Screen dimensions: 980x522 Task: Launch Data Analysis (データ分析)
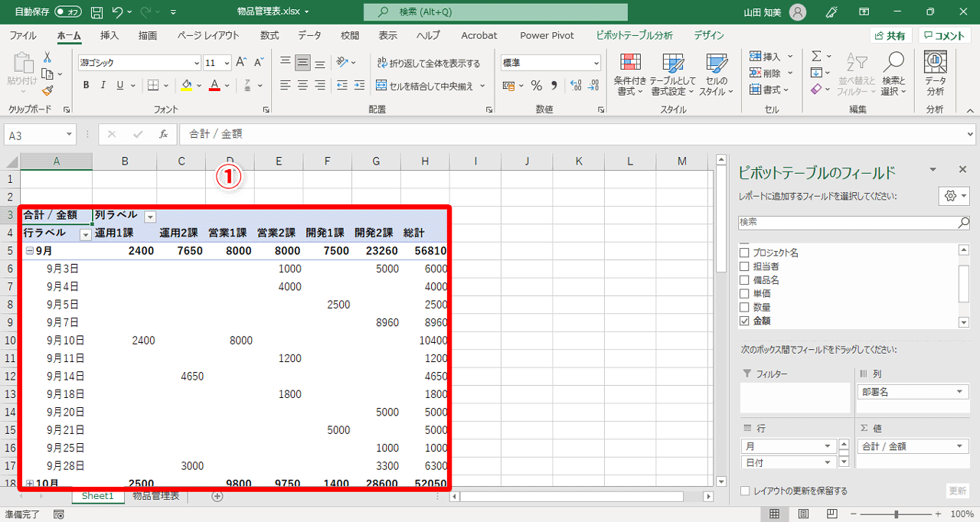click(x=935, y=74)
